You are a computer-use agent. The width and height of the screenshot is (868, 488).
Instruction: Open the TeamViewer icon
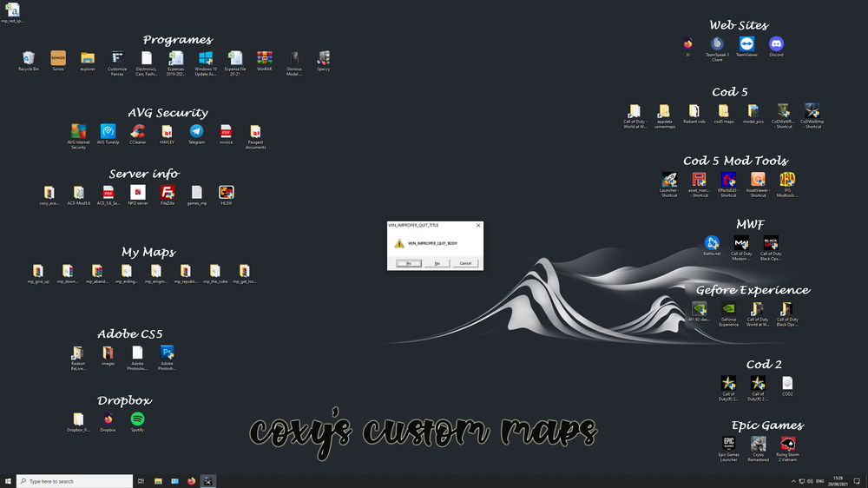coord(746,47)
